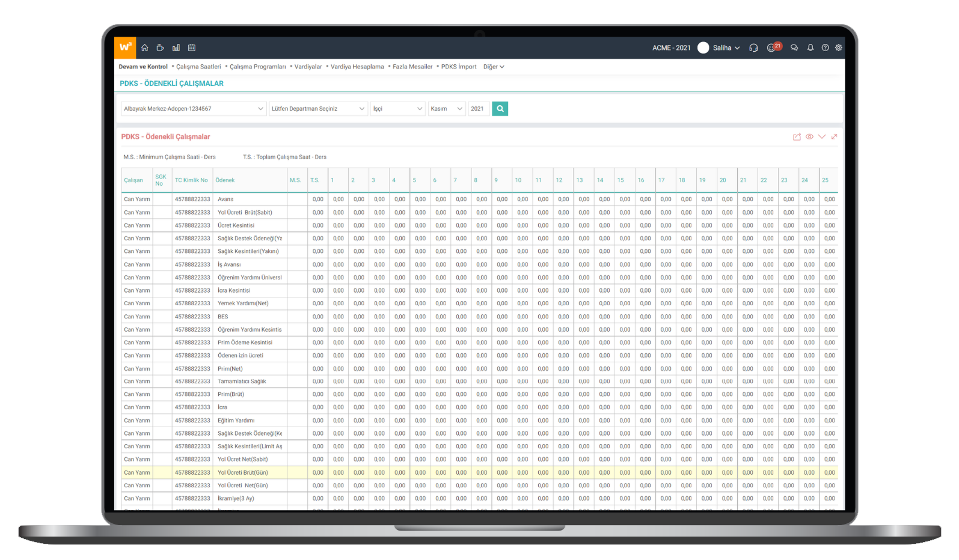Select the Ödenen izin ücreti row
The height and width of the screenshot is (560, 959).
pyautogui.click(x=479, y=356)
